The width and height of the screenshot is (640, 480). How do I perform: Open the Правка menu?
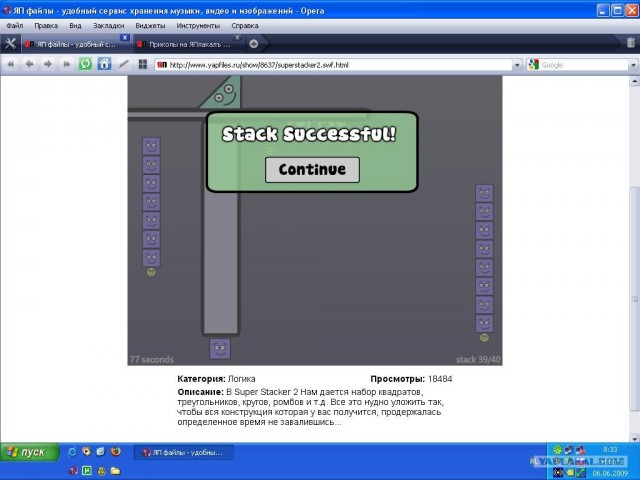[46, 25]
